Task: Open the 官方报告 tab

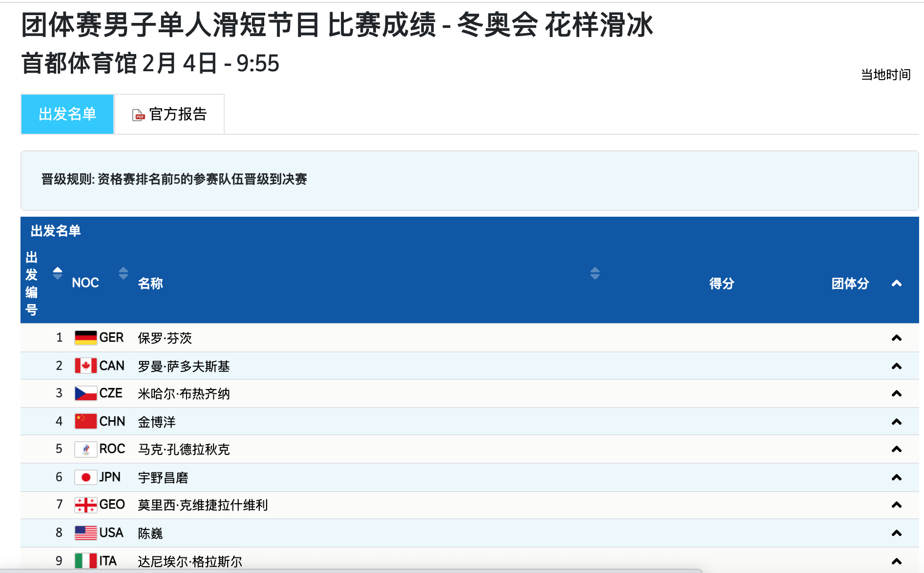Action: tap(169, 114)
